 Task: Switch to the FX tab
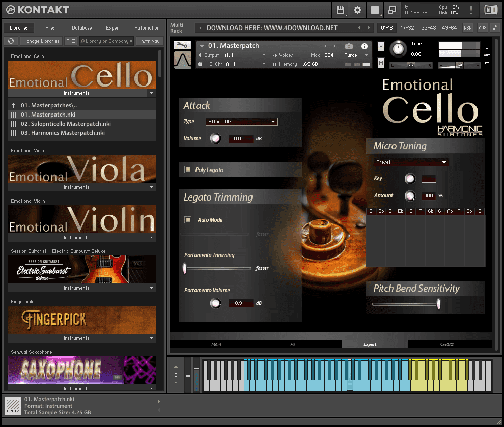[293, 344]
